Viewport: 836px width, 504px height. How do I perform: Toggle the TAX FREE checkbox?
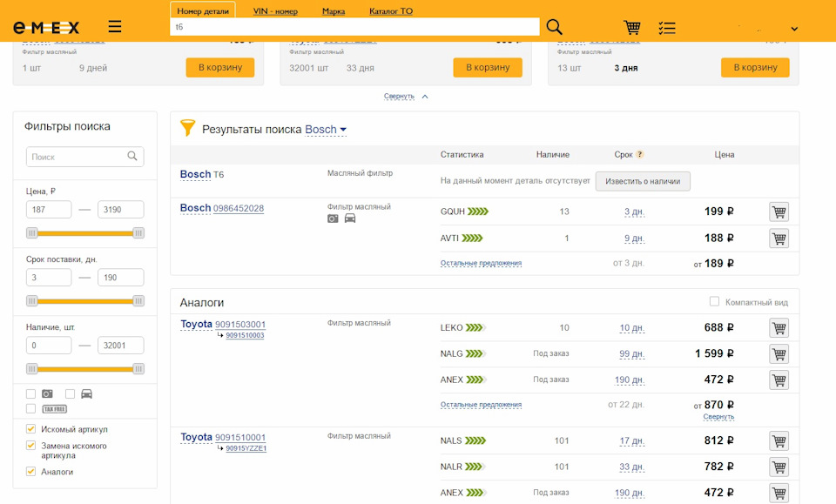pyautogui.click(x=31, y=408)
